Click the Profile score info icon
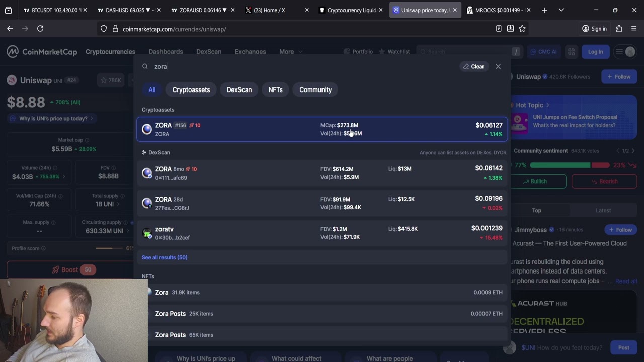This screenshot has height=362, width=644. click(43, 248)
